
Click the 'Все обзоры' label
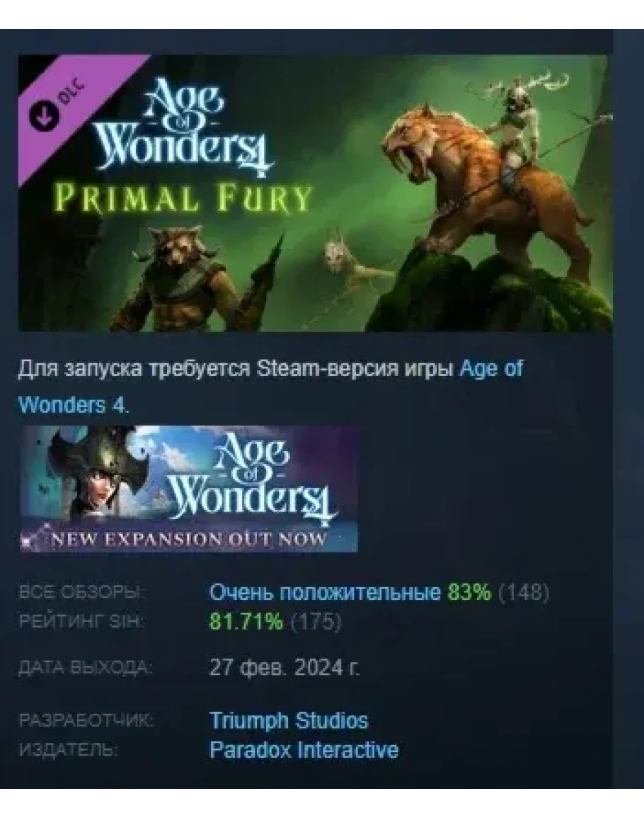pyautogui.click(x=82, y=593)
